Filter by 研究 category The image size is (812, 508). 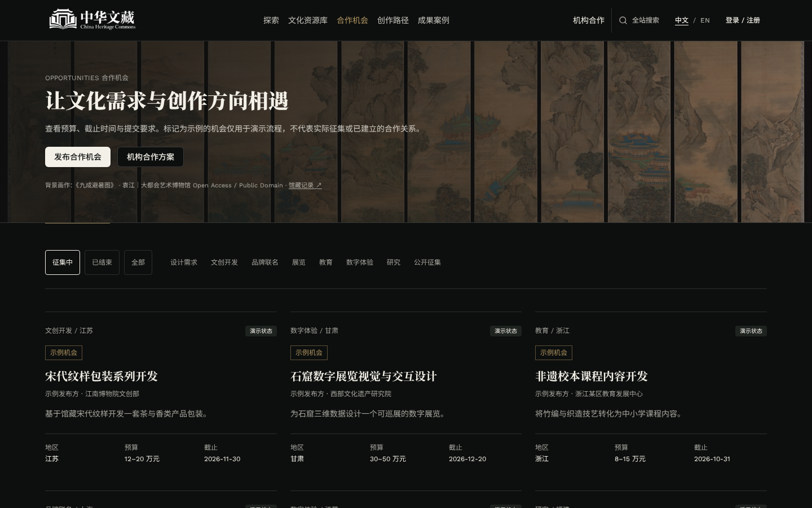pyautogui.click(x=394, y=262)
